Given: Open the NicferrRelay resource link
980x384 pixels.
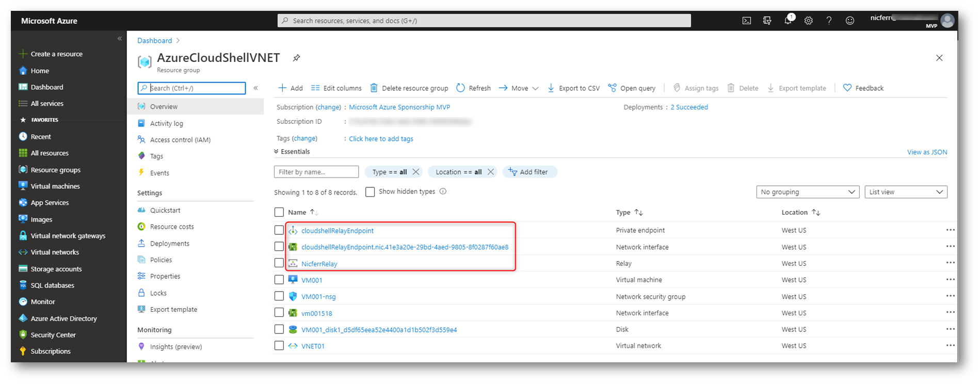Looking at the screenshot, I should pyautogui.click(x=319, y=264).
